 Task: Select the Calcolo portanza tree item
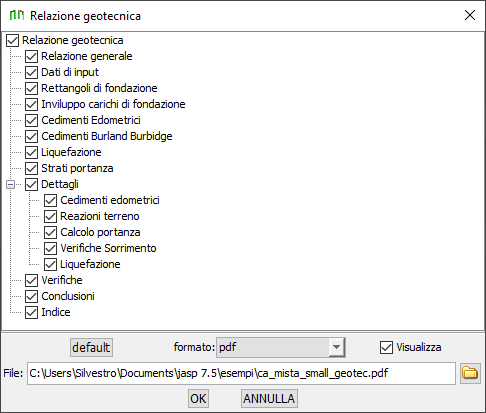100,232
